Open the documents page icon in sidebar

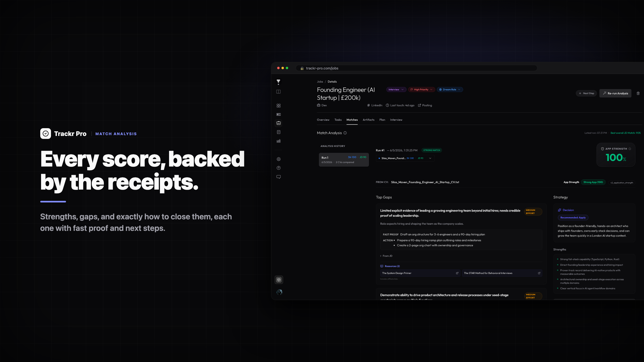(x=279, y=132)
